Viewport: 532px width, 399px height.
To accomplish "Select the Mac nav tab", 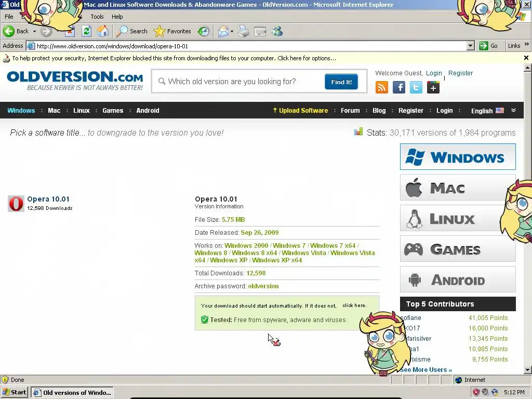I will point(54,111).
